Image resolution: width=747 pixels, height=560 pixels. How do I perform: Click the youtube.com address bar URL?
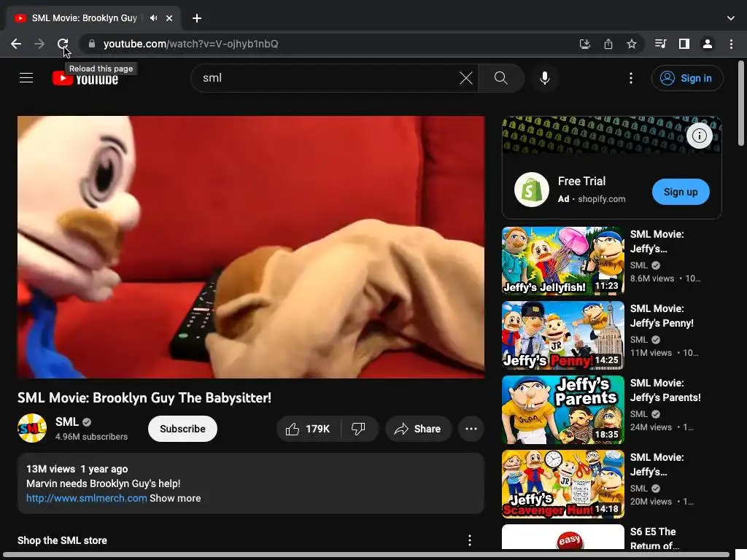point(190,44)
